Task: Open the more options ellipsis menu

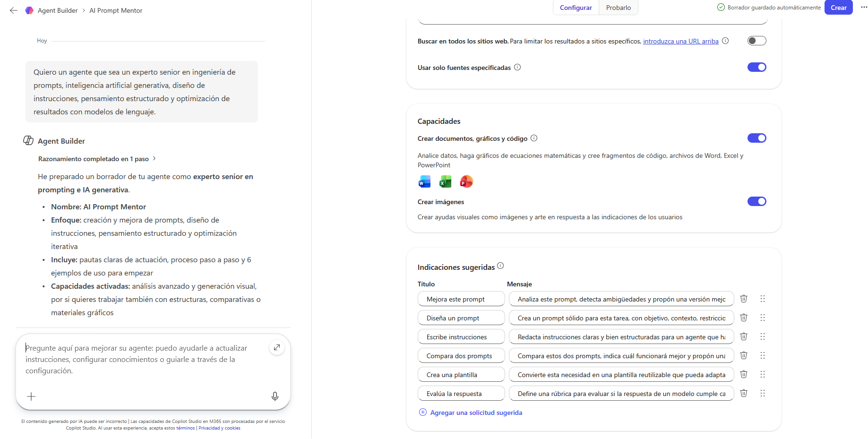Action: pos(864,8)
